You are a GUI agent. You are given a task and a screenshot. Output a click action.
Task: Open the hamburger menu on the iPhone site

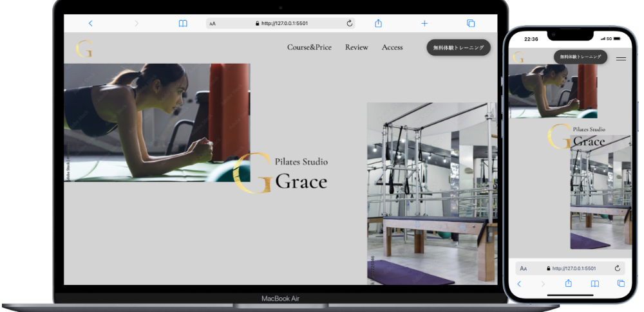click(x=621, y=59)
